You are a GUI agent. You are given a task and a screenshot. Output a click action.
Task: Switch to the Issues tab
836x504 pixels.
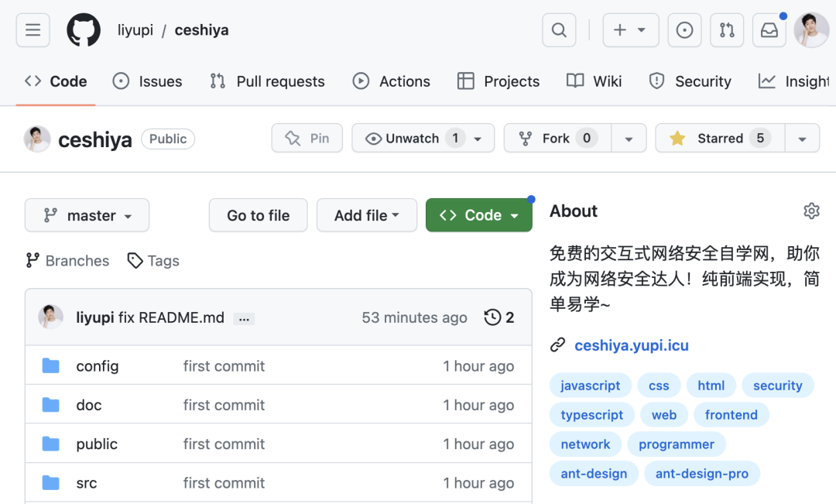click(x=147, y=81)
